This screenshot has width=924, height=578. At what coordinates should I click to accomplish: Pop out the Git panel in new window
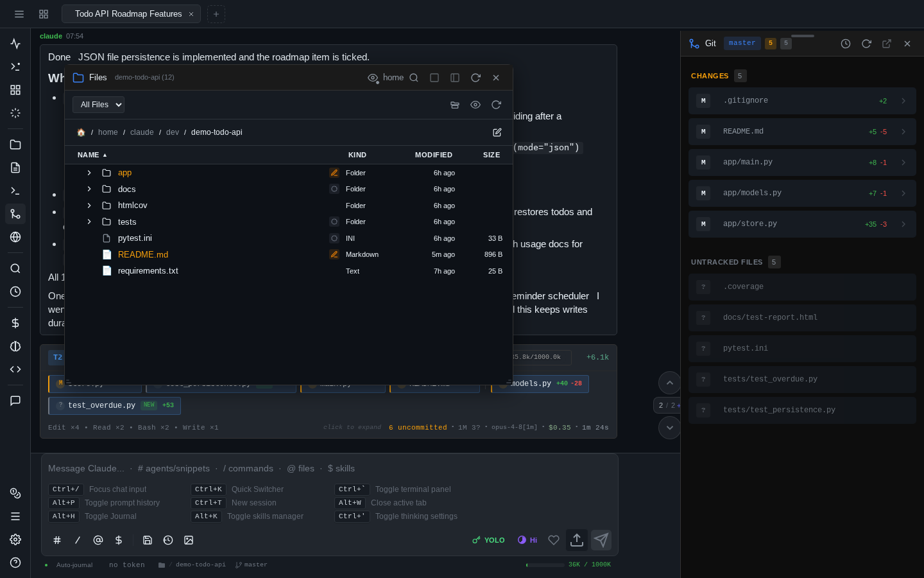887,44
